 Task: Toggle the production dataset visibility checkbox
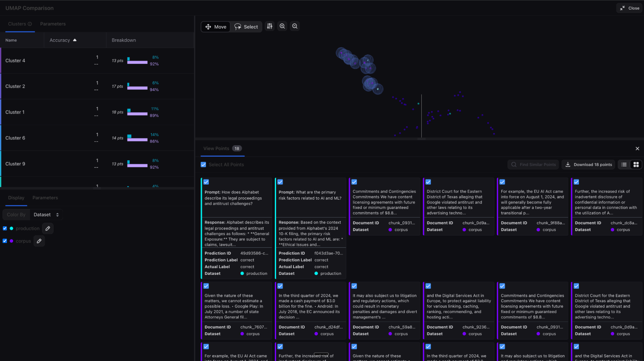click(5, 228)
